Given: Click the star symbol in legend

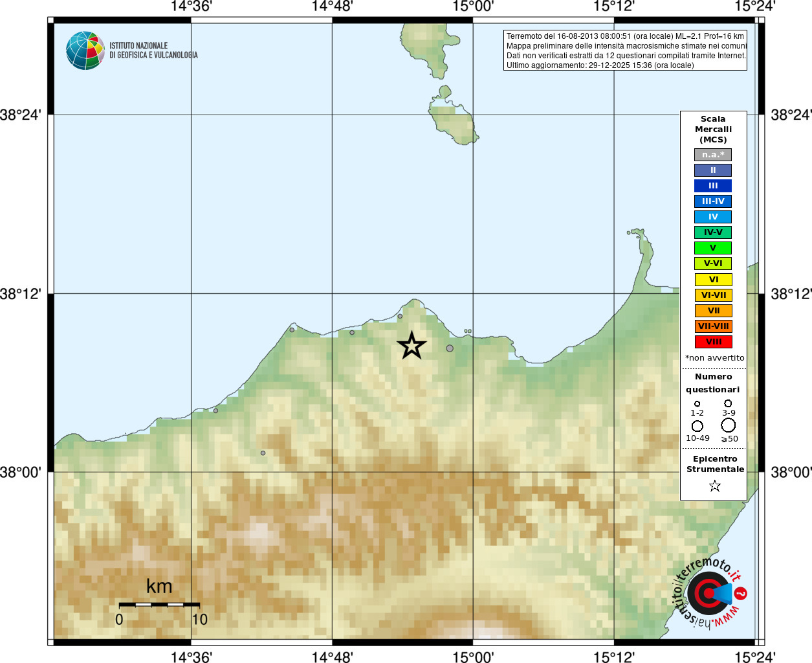Looking at the screenshot, I should pyautogui.click(x=714, y=486).
